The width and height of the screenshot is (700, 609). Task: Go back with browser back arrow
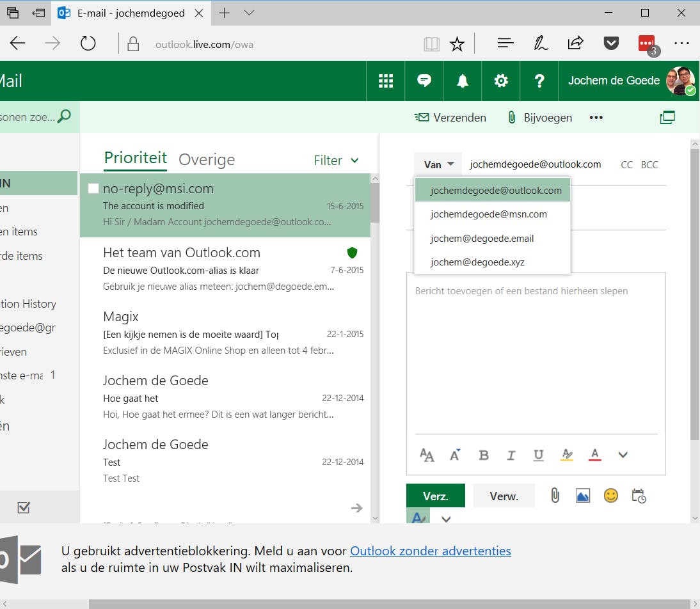(17, 43)
